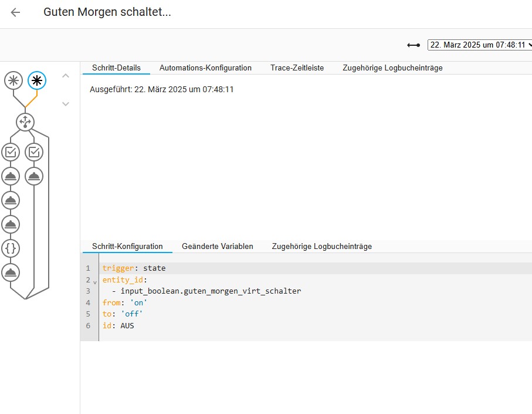The width and height of the screenshot is (532, 414).
Task: Select the right branch condition checkmark node
Action: coord(34,152)
